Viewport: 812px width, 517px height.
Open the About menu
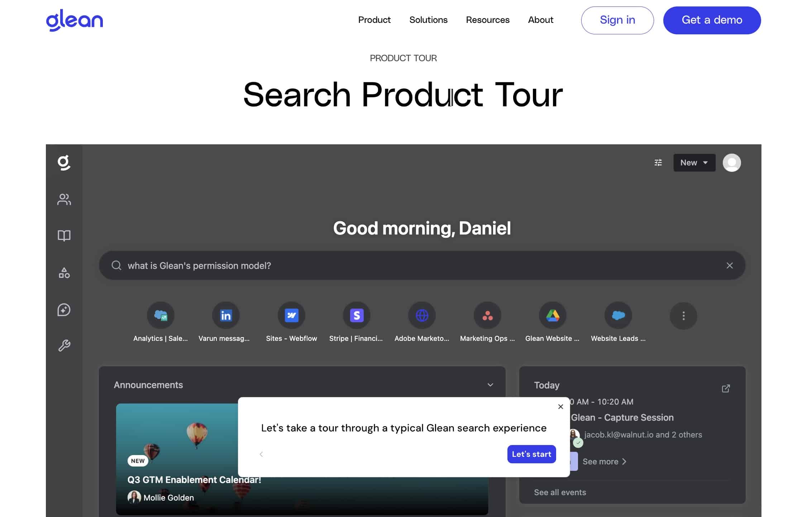(x=540, y=20)
